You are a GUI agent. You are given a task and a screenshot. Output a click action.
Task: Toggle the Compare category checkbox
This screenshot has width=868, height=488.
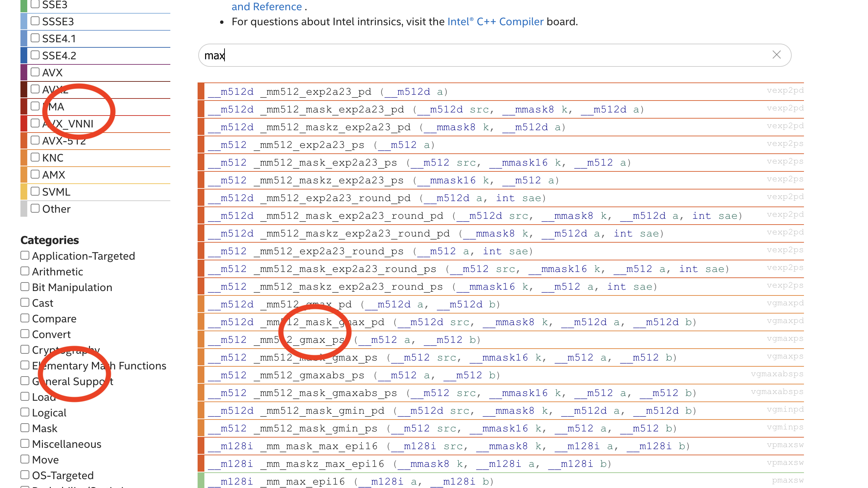tap(25, 318)
